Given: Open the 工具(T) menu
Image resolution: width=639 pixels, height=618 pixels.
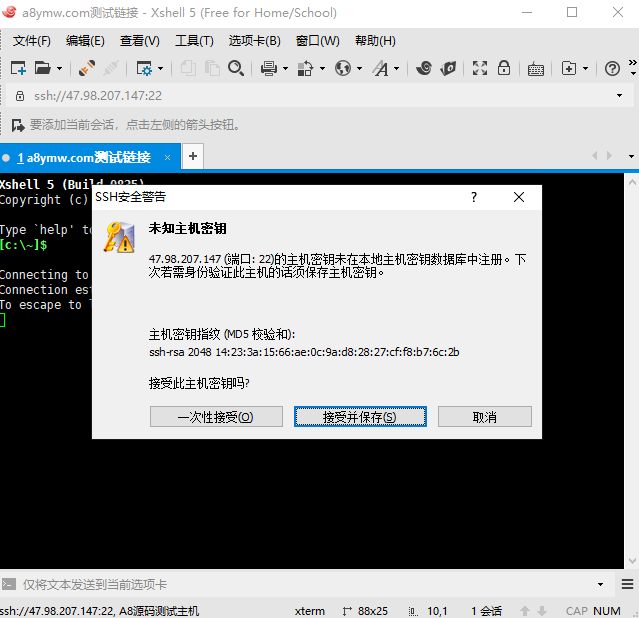Looking at the screenshot, I should coord(194,41).
